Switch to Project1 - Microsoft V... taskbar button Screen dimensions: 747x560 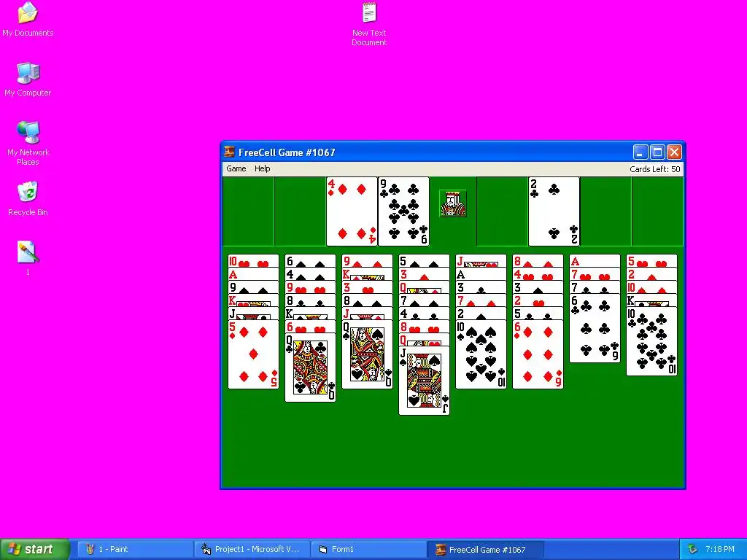point(252,549)
